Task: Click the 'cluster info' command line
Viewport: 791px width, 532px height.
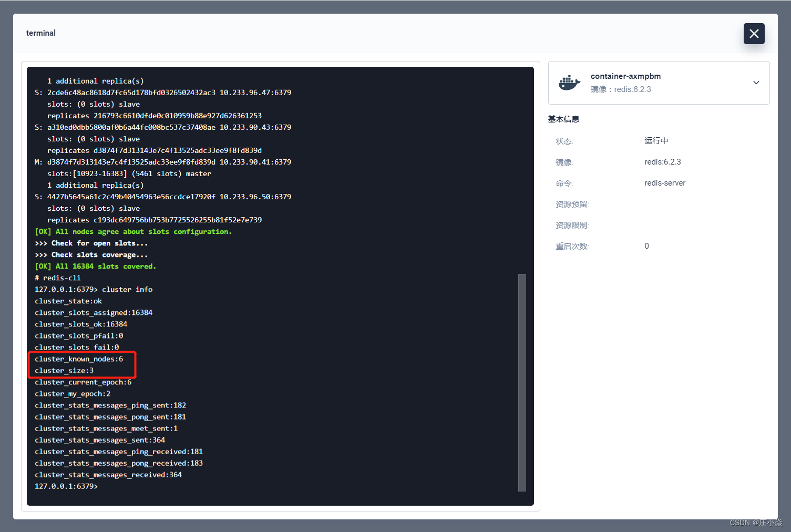Action: (94, 290)
